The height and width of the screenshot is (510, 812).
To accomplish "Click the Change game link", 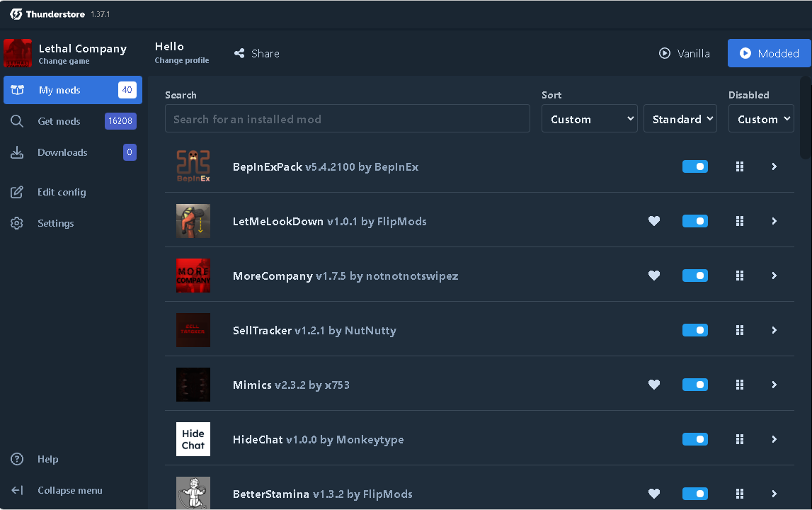I will coord(64,61).
